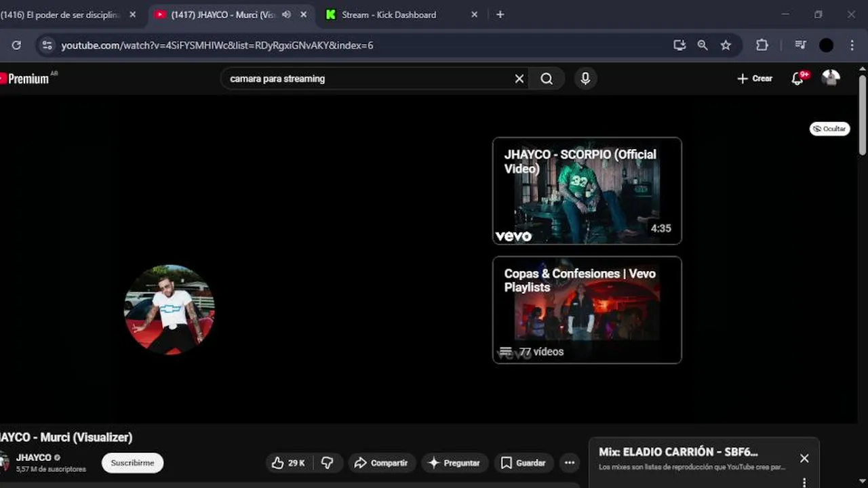868x488 pixels.
Task: Open Copas & Confesiones Vevo Playlists card
Action: [587, 310]
